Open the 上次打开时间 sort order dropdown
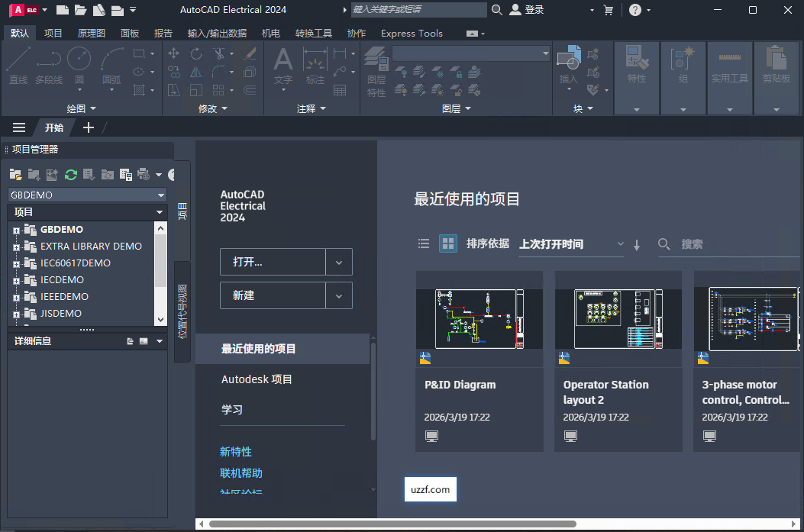 click(x=619, y=243)
